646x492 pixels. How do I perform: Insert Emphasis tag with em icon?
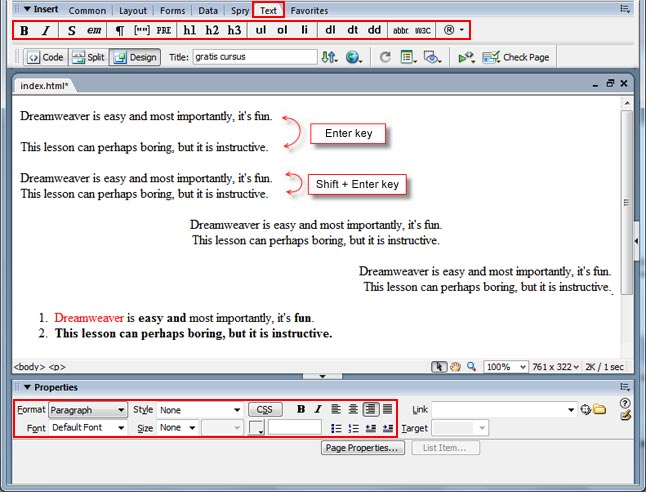94,30
